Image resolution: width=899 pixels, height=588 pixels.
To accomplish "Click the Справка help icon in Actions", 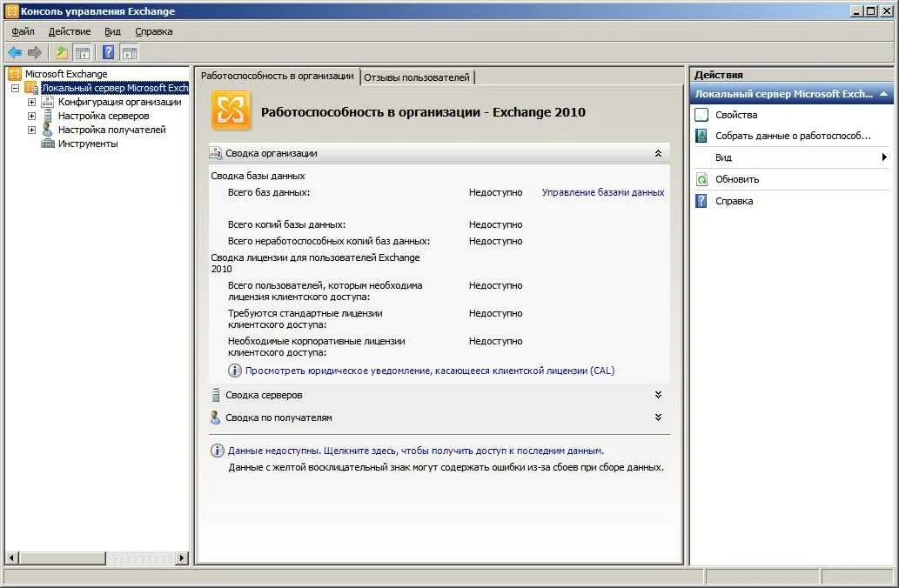I will [701, 201].
